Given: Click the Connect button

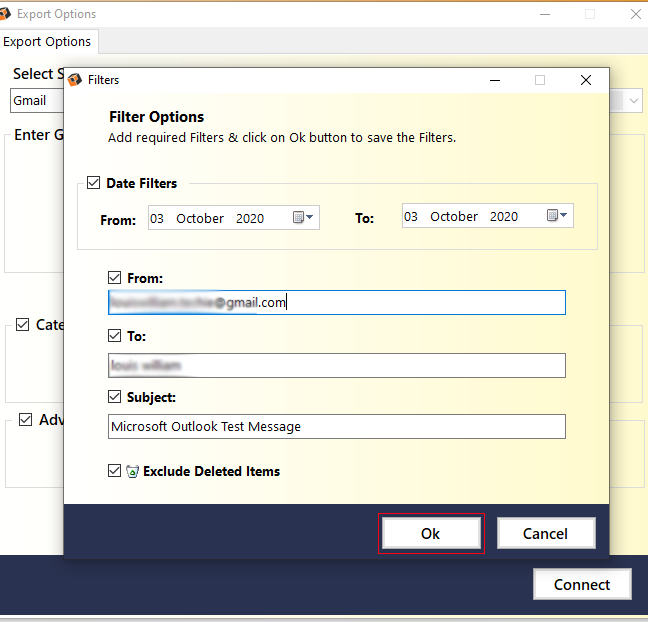Looking at the screenshot, I should click(x=582, y=584).
